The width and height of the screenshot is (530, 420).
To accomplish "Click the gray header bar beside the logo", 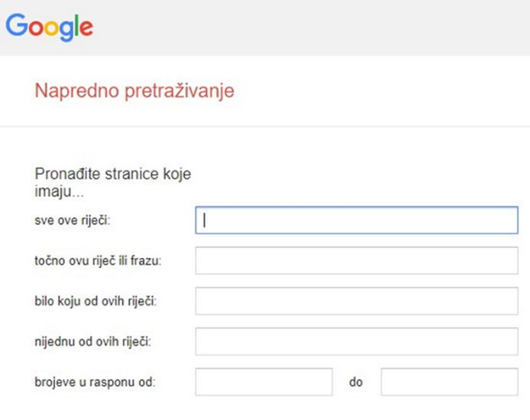I will click(x=305, y=27).
